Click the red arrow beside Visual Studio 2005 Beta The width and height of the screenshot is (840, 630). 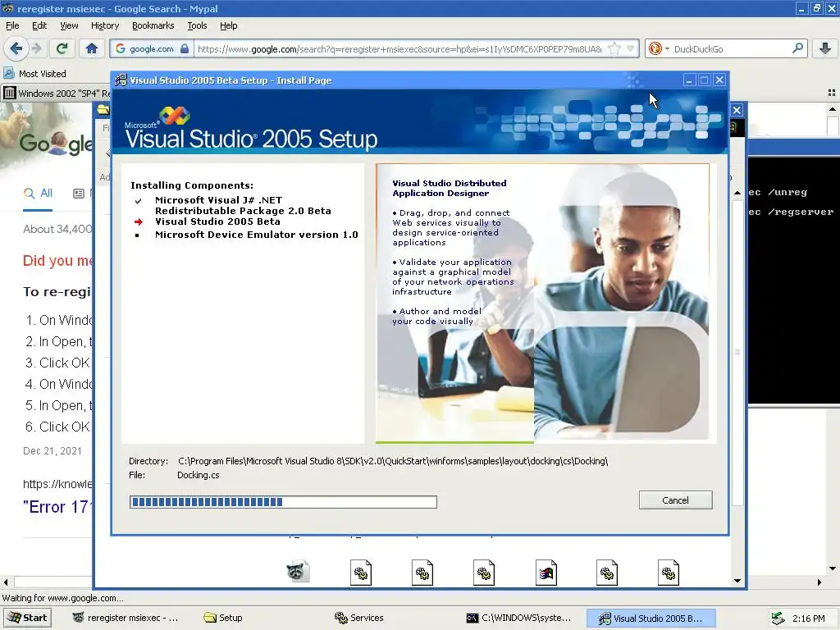click(x=138, y=221)
